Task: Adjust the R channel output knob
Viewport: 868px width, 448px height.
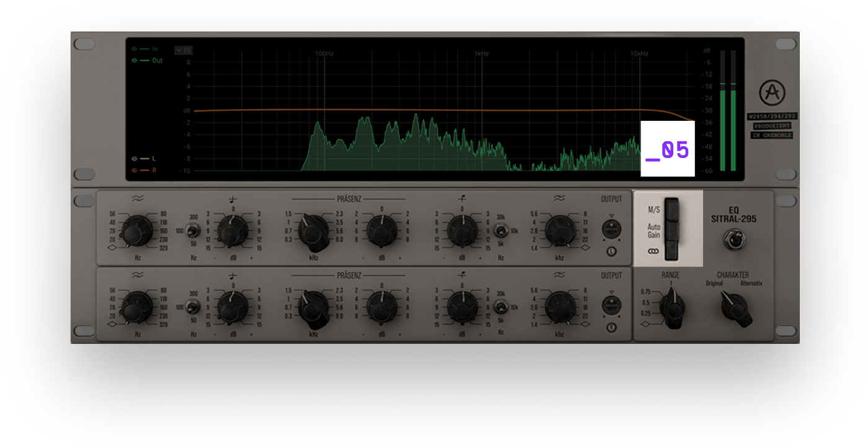Action: coord(612,305)
